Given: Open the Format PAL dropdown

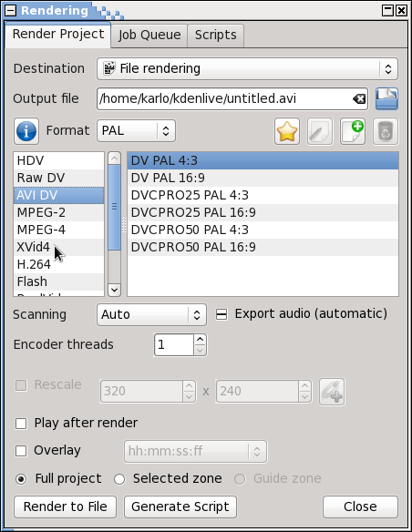Looking at the screenshot, I should [136, 130].
